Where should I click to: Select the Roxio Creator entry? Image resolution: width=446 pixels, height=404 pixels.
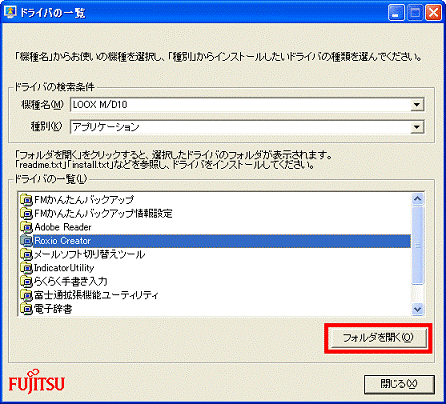[222, 241]
